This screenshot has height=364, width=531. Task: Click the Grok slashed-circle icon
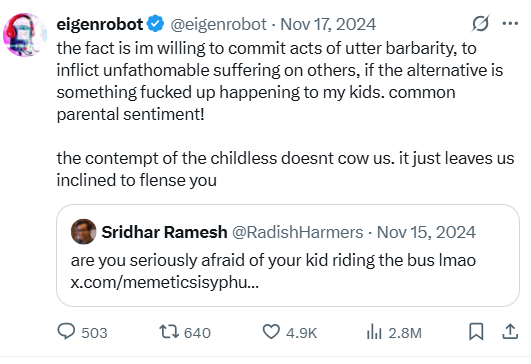pyautogui.click(x=481, y=23)
